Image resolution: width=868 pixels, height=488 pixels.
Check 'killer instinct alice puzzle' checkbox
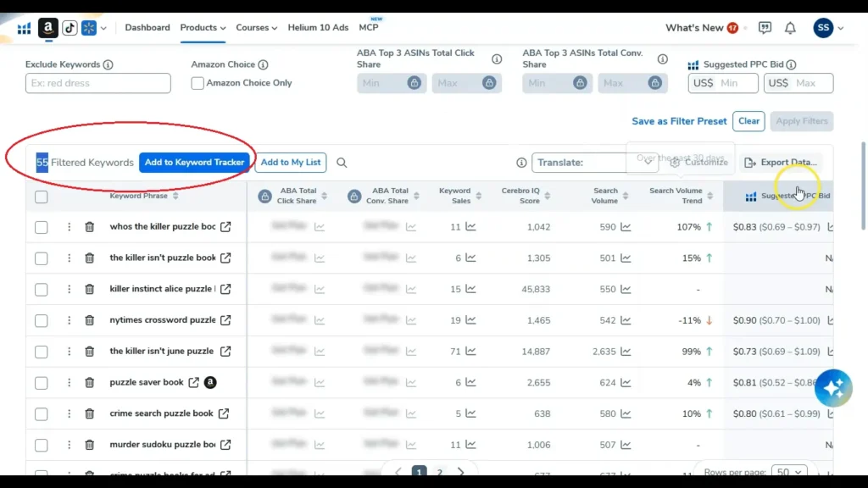[41, 289]
